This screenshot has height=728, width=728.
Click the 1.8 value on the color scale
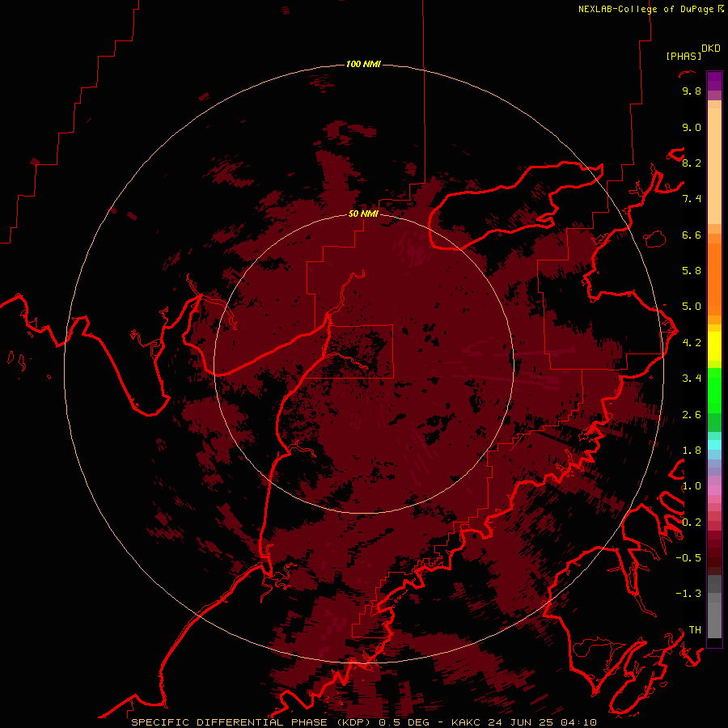point(692,451)
